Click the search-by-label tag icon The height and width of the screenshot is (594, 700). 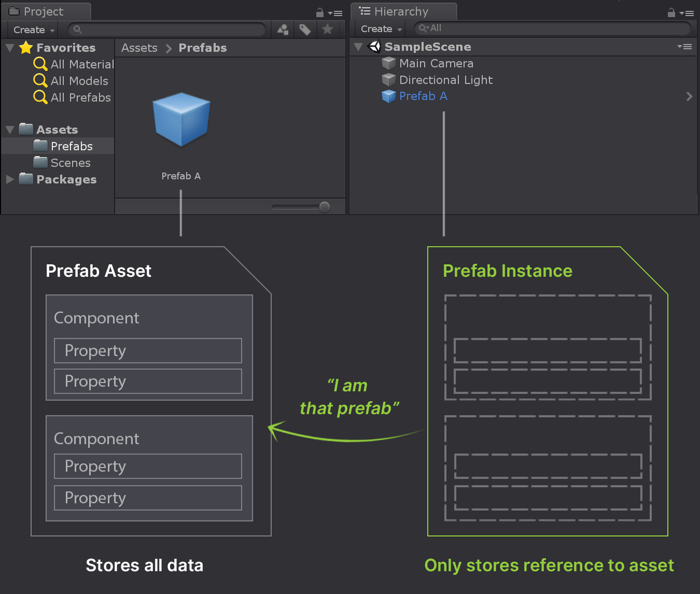tap(305, 30)
